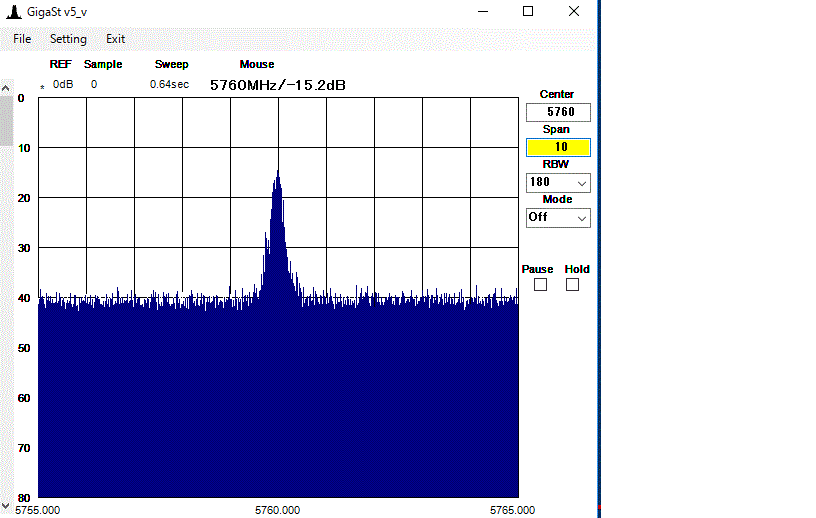Click the 0.64sec Sweep value
The width and height of the screenshot is (816, 518).
[169, 85]
